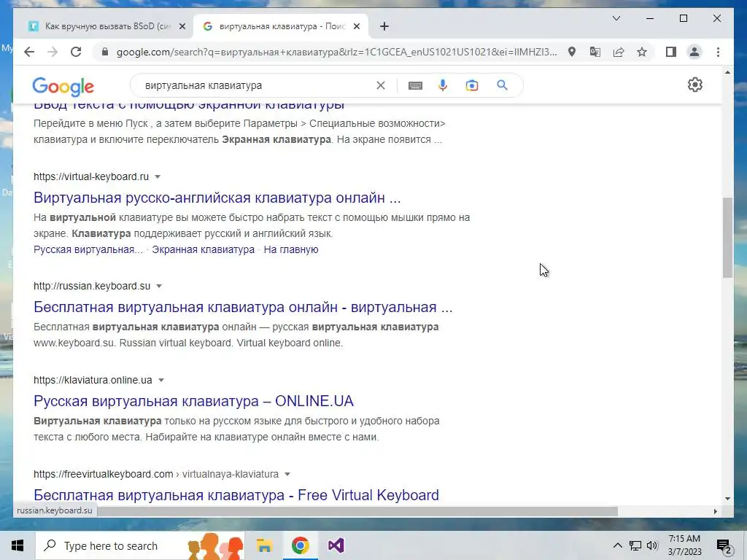The height and width of the screenshot is (560, 747).
Task: Show hidden system tray icons
Action: point(617,545)
